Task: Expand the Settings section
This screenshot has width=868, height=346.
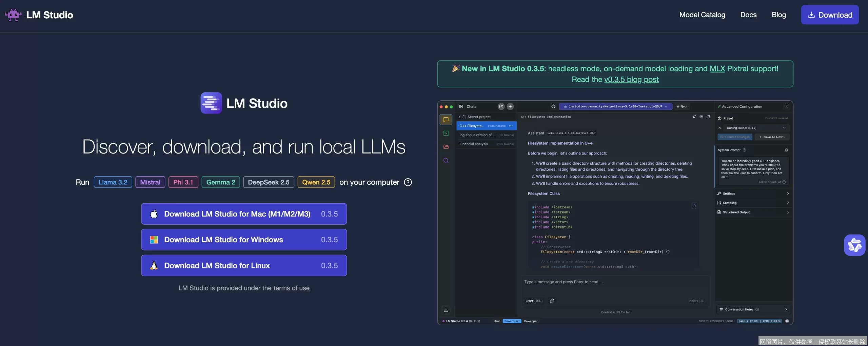Action: tap(753, 194)
